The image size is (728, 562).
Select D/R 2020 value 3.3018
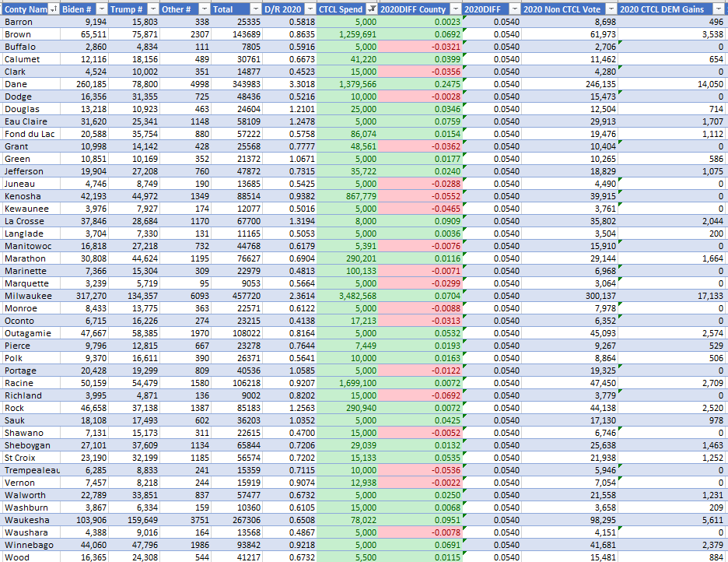(x=289, y=84)
